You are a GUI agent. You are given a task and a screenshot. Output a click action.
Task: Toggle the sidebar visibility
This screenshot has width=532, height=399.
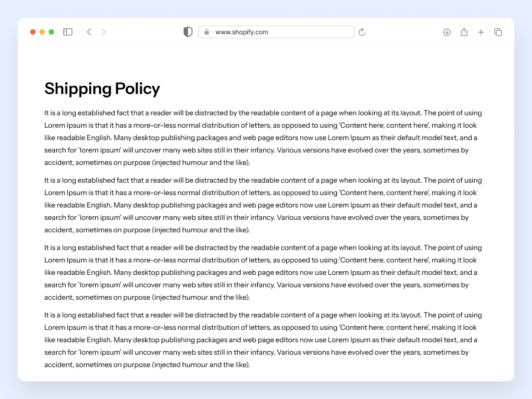pos(67,32)
